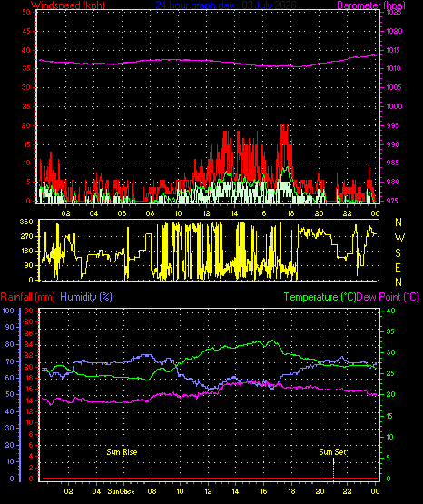The width and height of the screenshot is (423, 504).
Task: Click the green '25' temperature axis value
Action: click(x=390, y=374)
